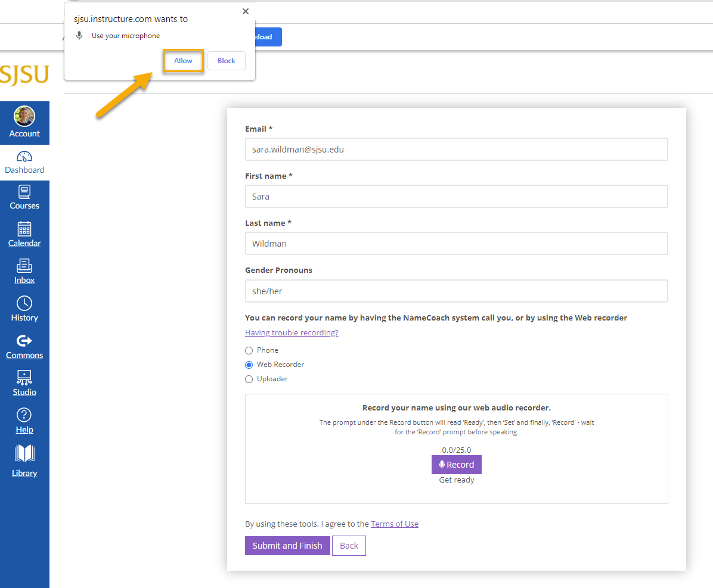The height and width of the screenshot is (588, 713).
Task: View browsing History
Action: 24,309
